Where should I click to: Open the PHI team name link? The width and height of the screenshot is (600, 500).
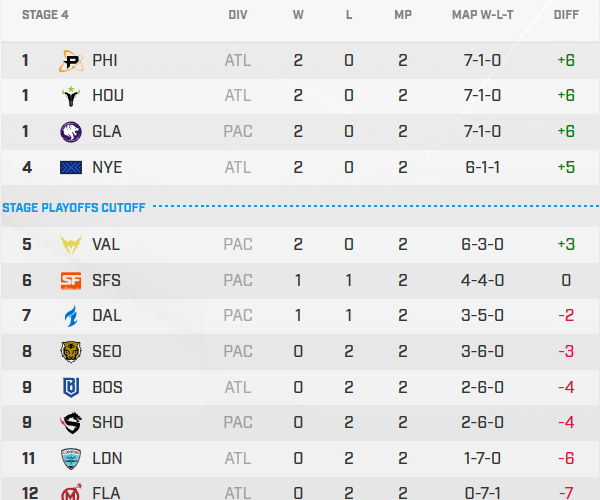[x=105, y=61]
